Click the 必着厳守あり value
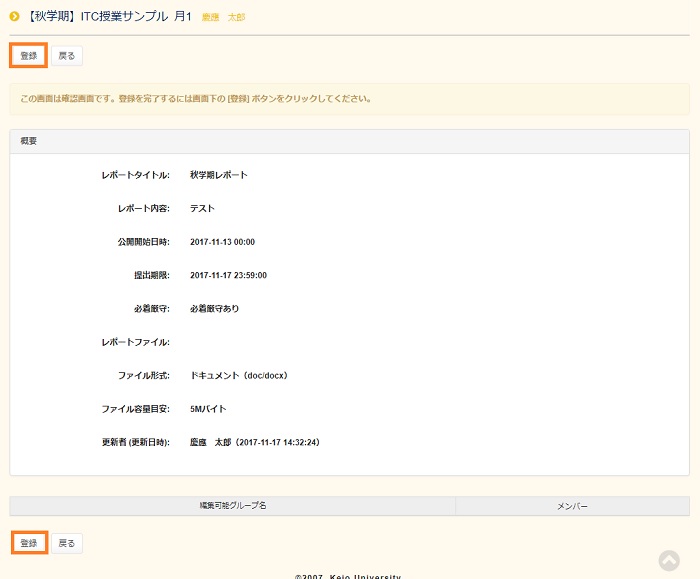Image resolution: width=700 pixels, height=579 pixels. pos(214,309)
